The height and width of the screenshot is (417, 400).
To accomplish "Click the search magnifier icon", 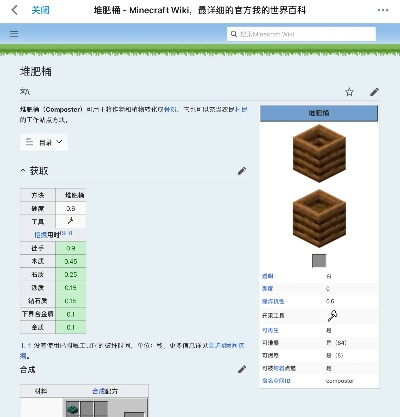I will (234, 34).
